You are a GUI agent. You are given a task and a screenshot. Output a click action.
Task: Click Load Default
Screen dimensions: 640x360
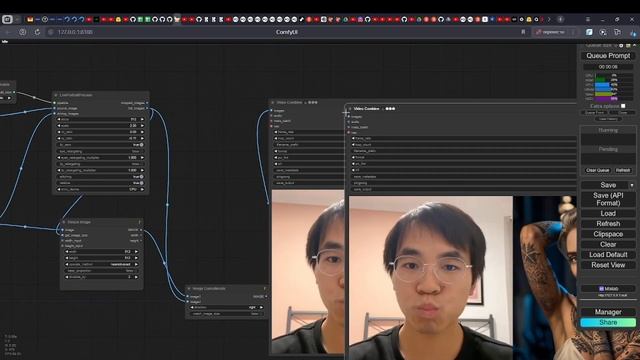(x=608, y=255)
